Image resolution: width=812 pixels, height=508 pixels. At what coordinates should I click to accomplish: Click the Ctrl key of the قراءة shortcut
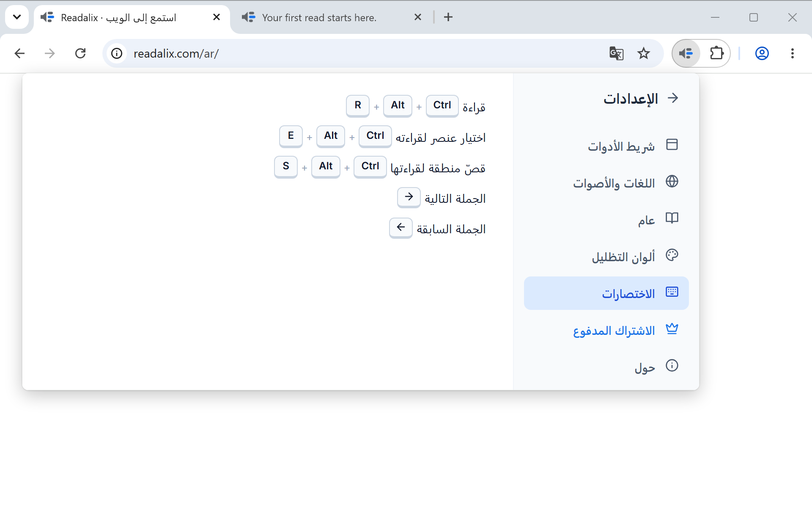tap(442, 105)
